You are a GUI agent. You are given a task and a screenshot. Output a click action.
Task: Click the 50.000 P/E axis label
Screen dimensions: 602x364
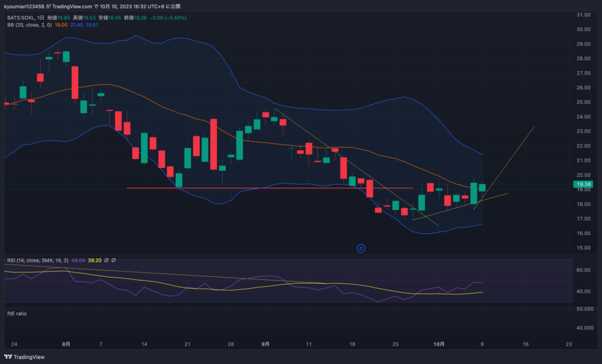coord(585,309)
